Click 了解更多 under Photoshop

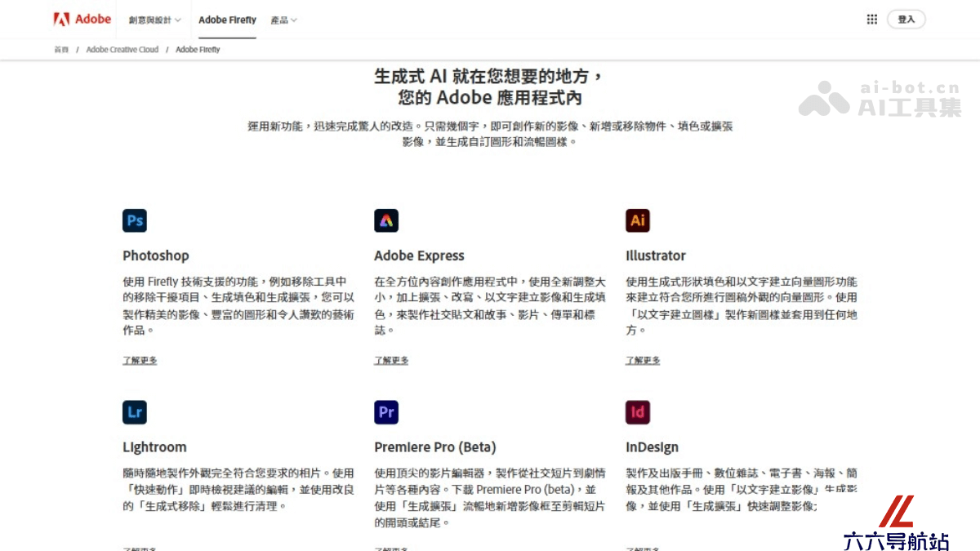click(140, 360)
